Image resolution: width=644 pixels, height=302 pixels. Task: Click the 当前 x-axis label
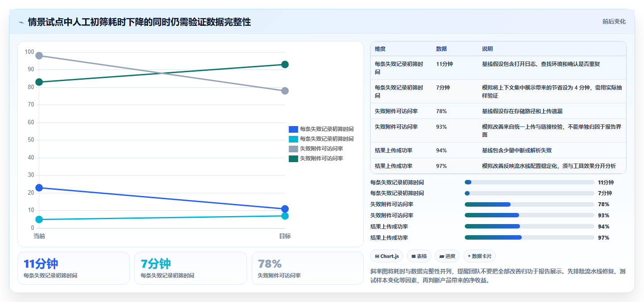[x=39, y=236]
